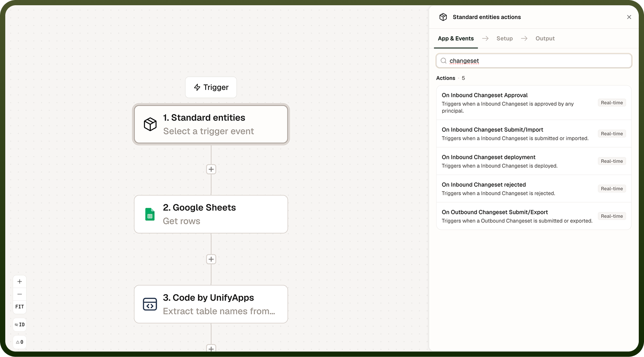Select On Outbound Changeset Submit/Export trigger
Screen dimensions: 644x357
[534, 216]
